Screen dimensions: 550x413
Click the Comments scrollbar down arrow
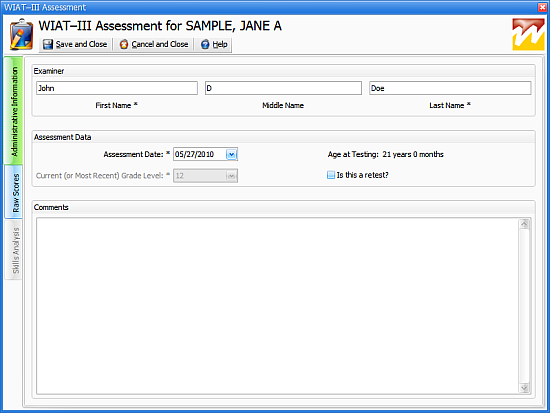tap(524, 388)
